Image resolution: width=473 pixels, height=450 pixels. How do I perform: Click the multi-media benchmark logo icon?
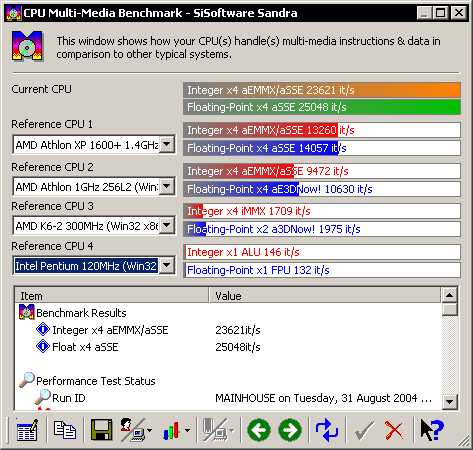[x=27, y=46]
